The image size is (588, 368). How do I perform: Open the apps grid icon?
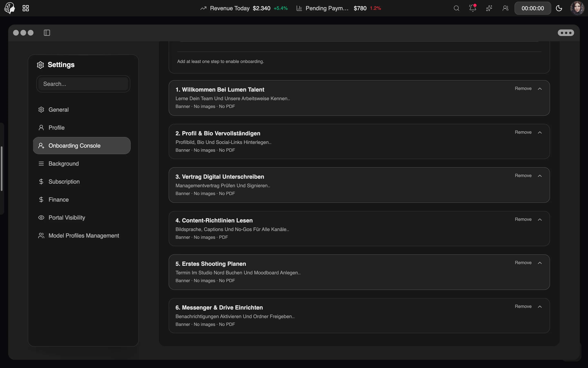(x=26, y=8)
